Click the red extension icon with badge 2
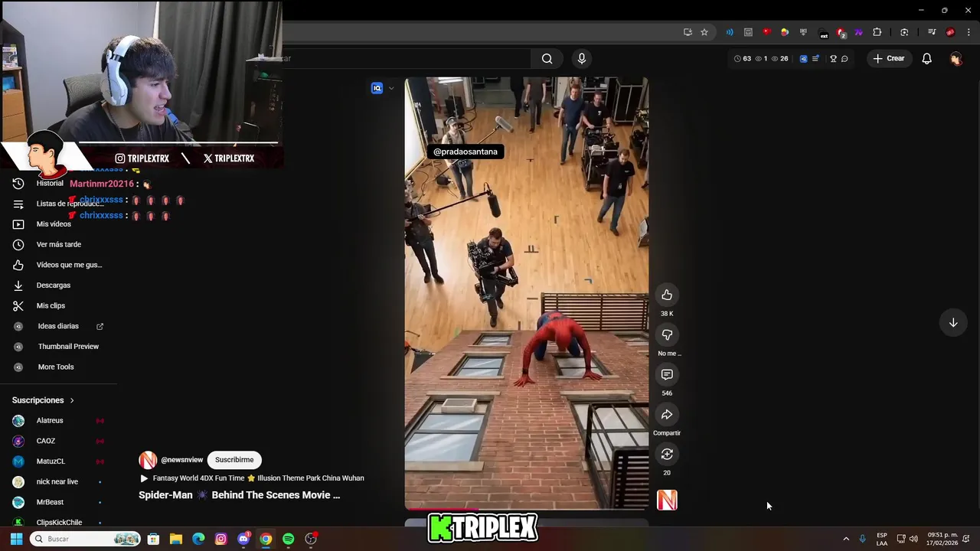The height and width of the screenshot is (551, 980). click(x=841, y=32)
